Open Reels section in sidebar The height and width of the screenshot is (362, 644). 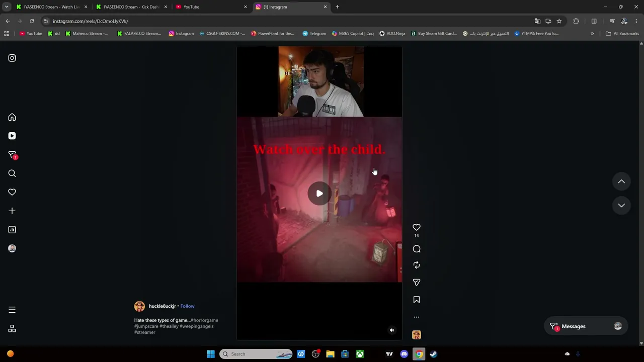pyautogui.click(x=12, y=136)
